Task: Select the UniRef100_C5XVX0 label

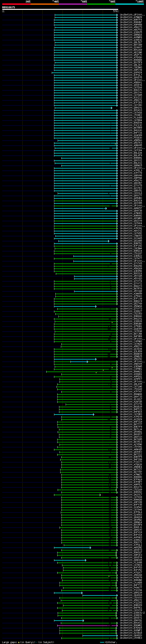Action: (x=131, y=597)
